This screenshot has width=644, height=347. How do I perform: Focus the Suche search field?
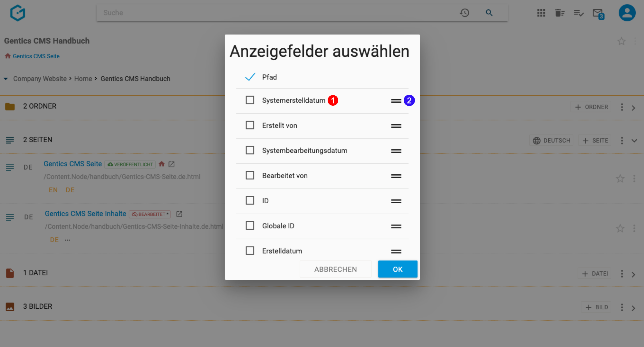point(277,13)
